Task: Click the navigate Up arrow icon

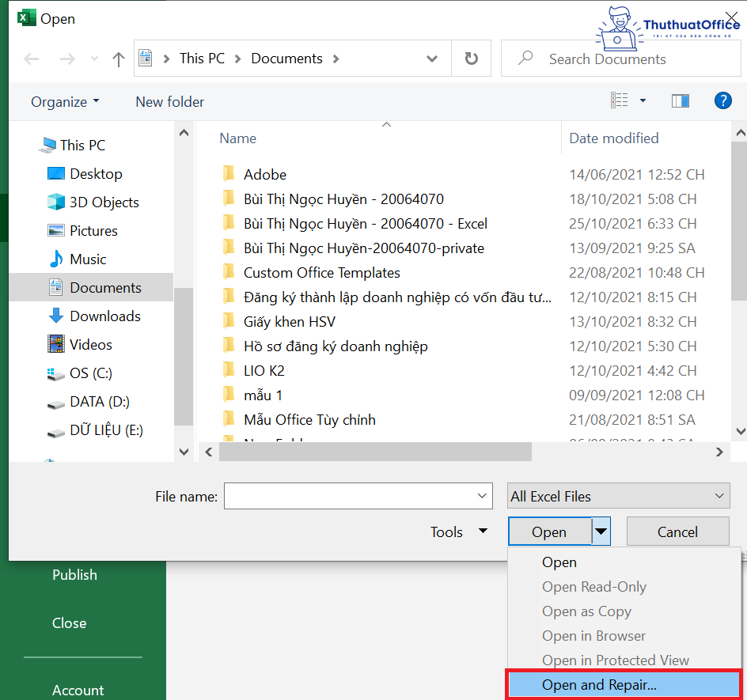Action: point(119,58)
